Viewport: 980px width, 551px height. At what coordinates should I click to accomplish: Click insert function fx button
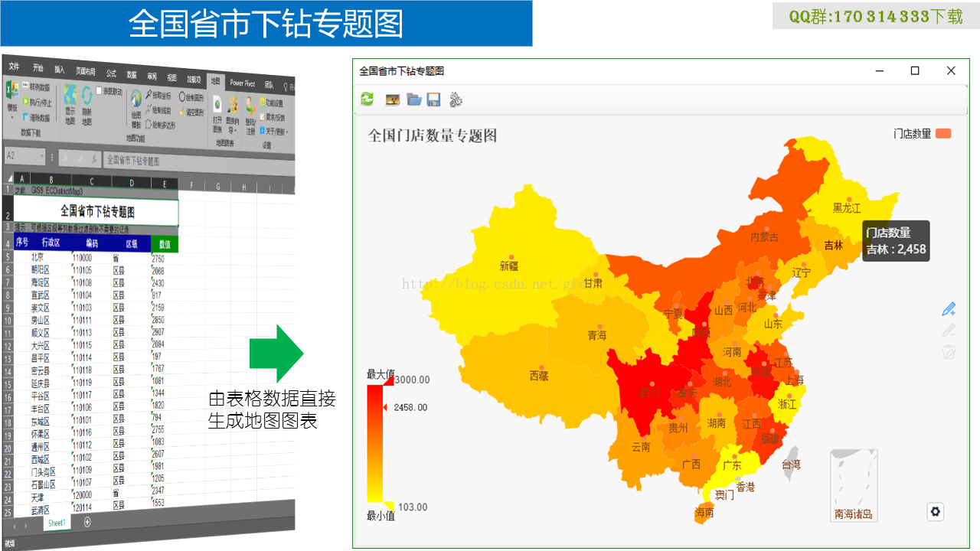coord(93,159)
